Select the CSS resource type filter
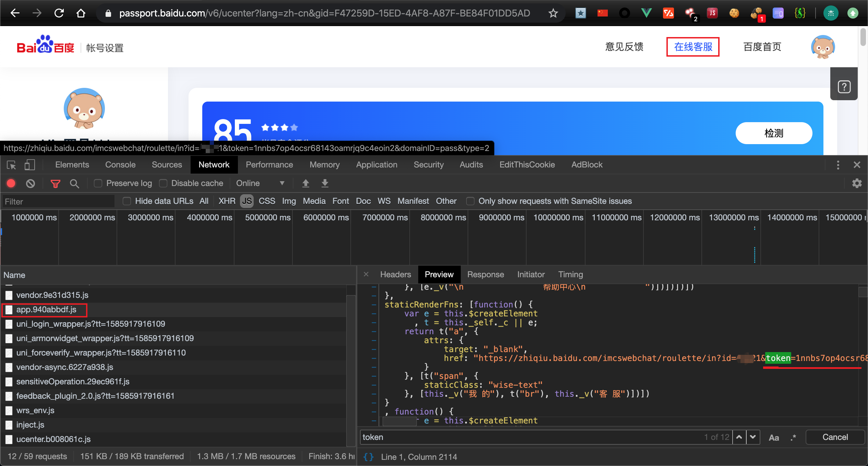 point(267,201)
